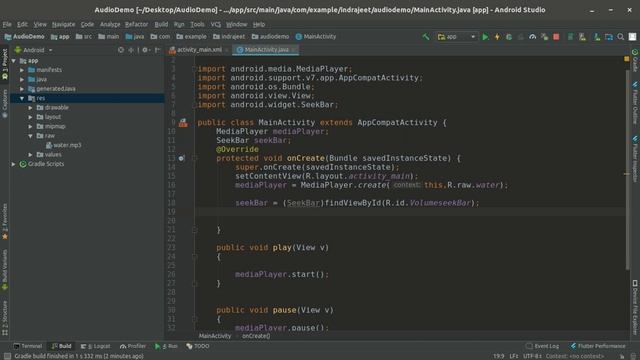Viewport: 640px width, 360px height.
Task: Click the fold marker beside the imports
Action: (194, 69)
